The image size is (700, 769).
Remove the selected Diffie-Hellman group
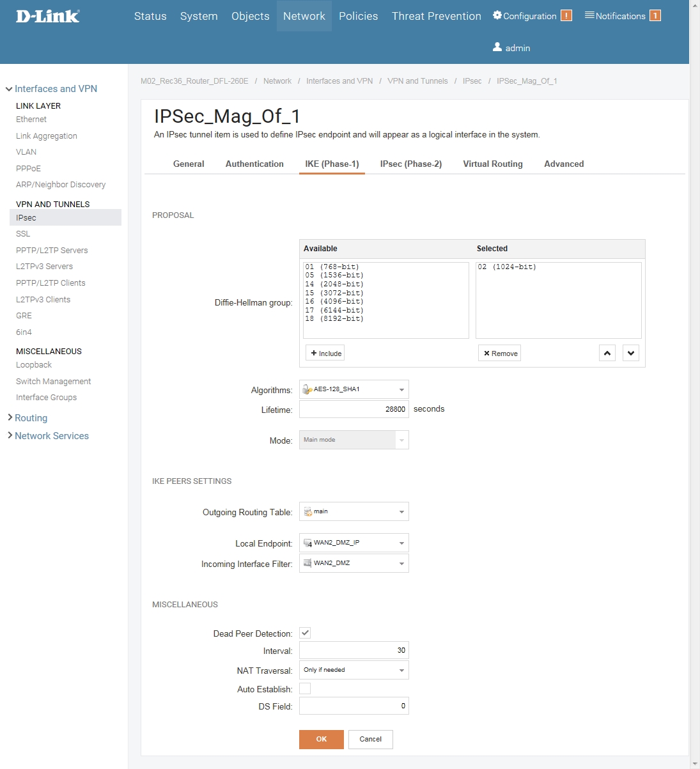coord(499,353)
